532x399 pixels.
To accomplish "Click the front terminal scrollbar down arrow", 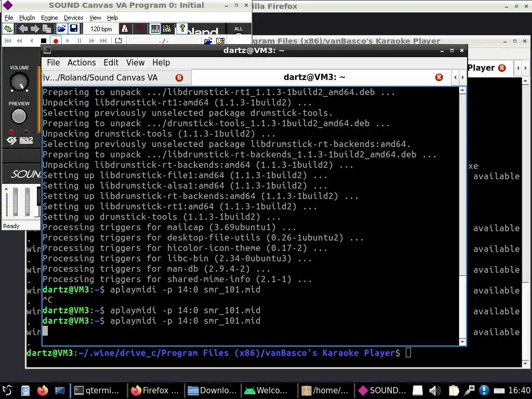I will [462, 342].
